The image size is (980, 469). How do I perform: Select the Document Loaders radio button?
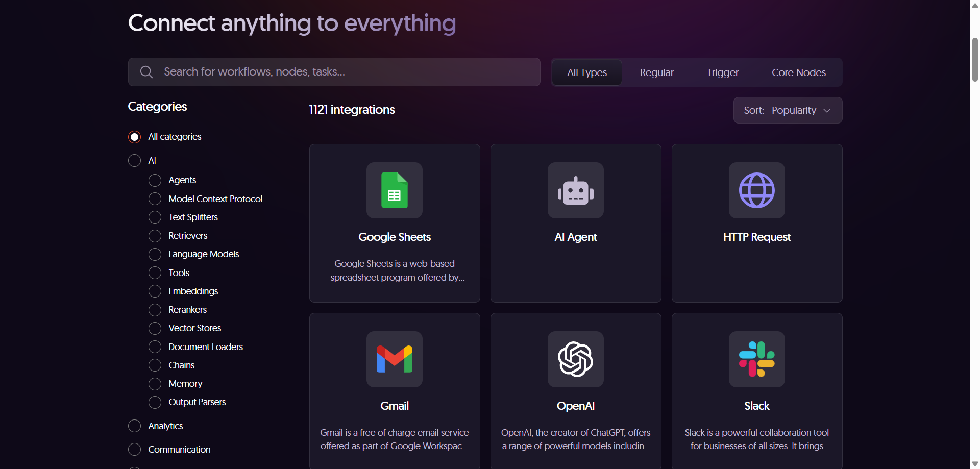tap(155, 347)
